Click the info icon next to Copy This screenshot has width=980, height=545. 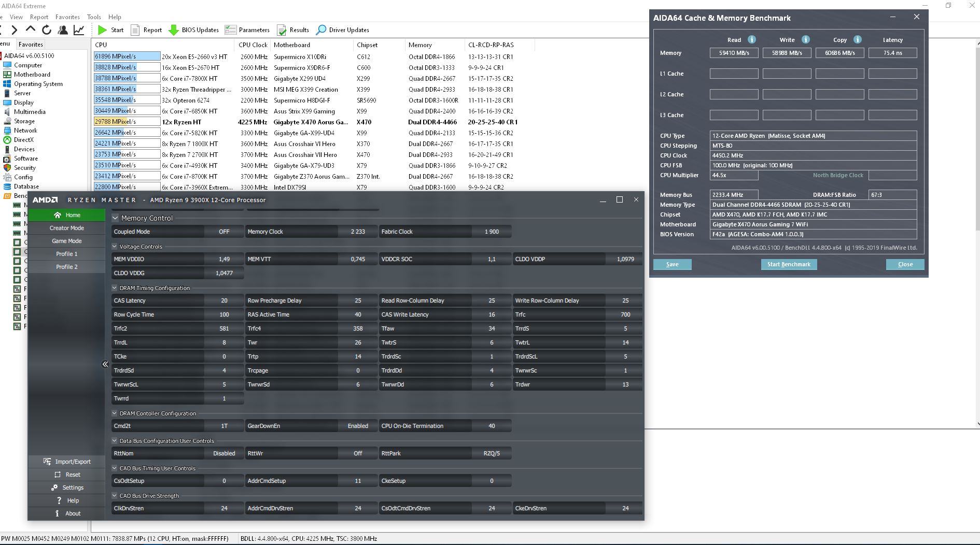858,39
